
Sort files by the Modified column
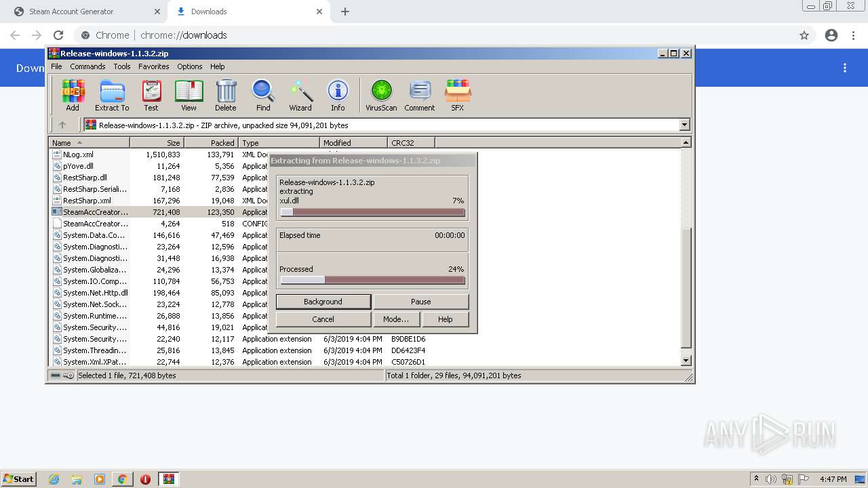(x=353, y=142)
